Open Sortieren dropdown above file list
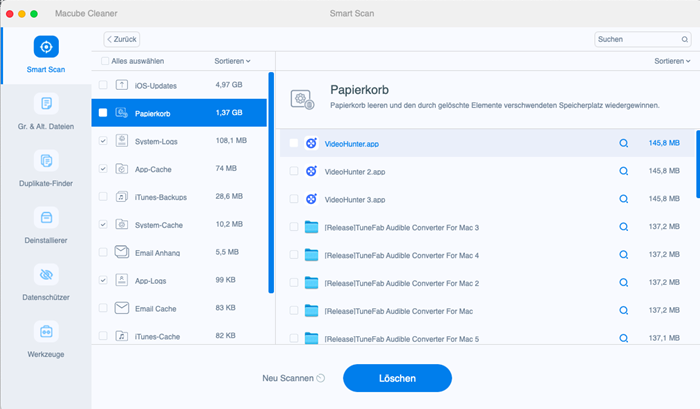700x409 pixels. [672, 61]
